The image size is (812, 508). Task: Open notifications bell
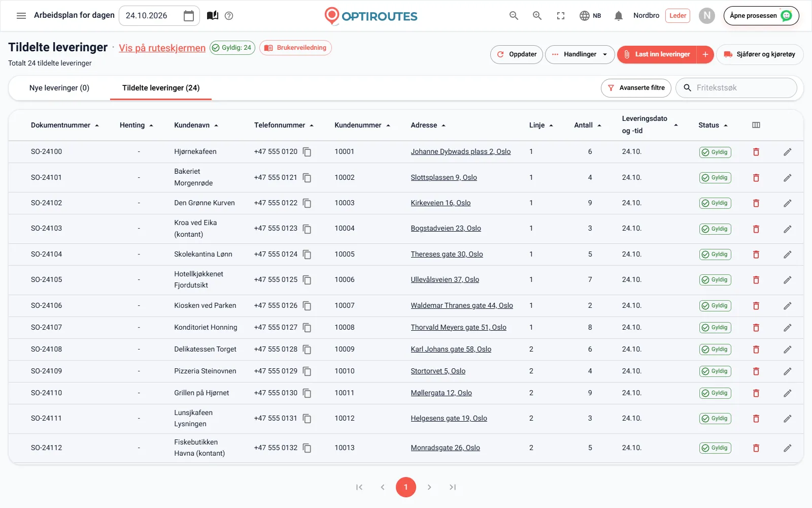[618, 16]
